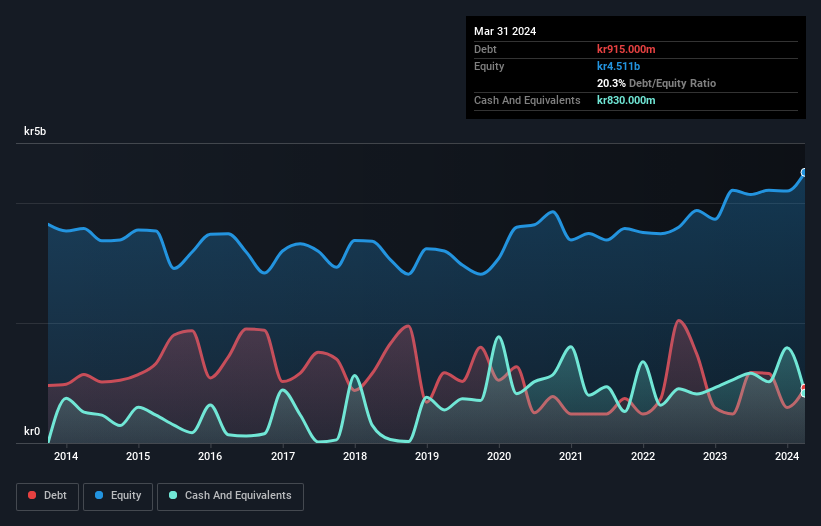Select the blue Equity endpoint marker

point(804,172)
